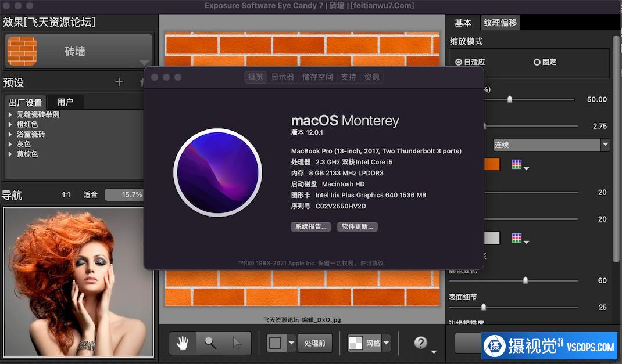Open the upper color grid palette icon
The width and height of the screenshot is (622, 364).
pos(516,164)
